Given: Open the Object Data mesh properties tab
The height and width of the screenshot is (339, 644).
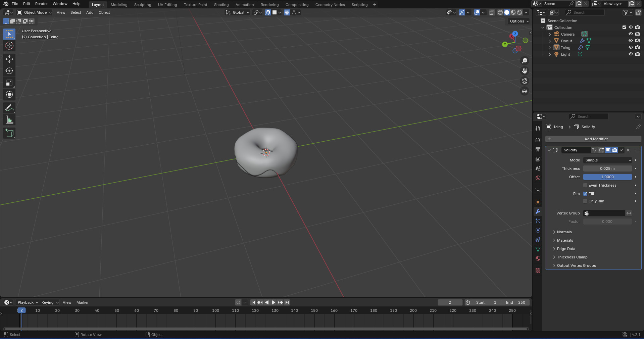Looking at the screenshot, I should pos(538,249).
